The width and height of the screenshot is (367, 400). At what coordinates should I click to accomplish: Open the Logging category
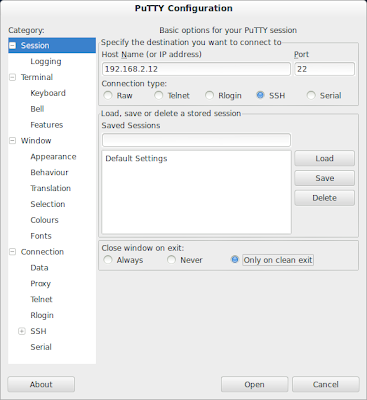[x=46, y=61]
